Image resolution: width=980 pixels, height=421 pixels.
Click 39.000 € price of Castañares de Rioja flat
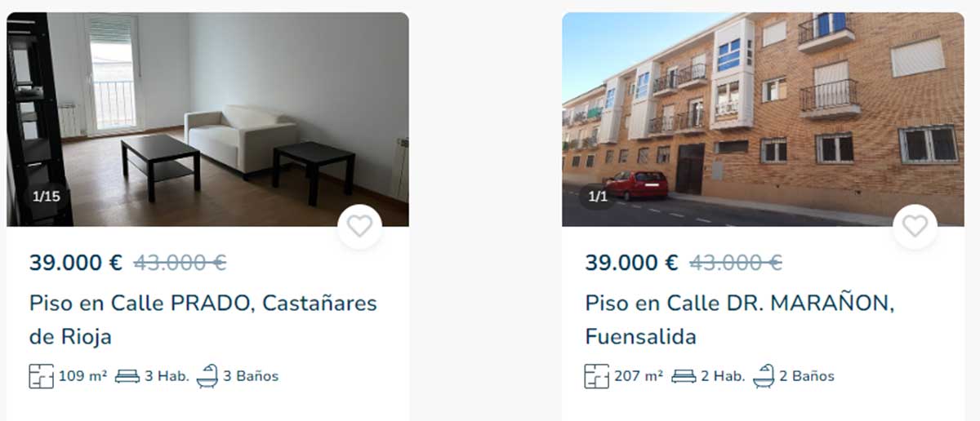pyautogui.click(x=76, y=263)
